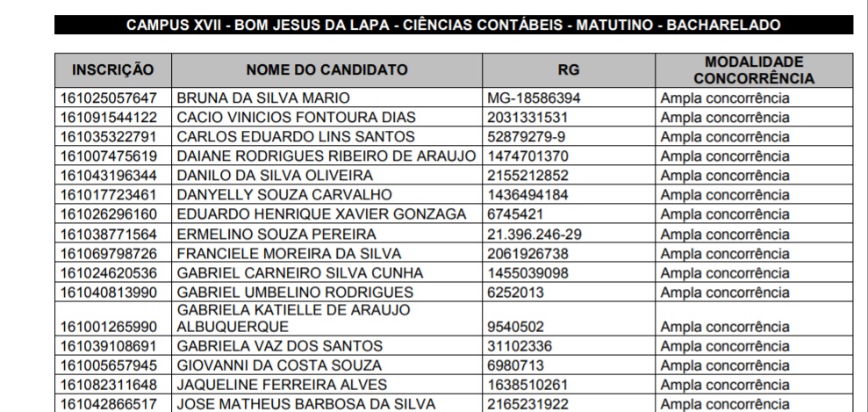Click RG number 21.396.246-29
868x412 pixels.
coord(534,235)
